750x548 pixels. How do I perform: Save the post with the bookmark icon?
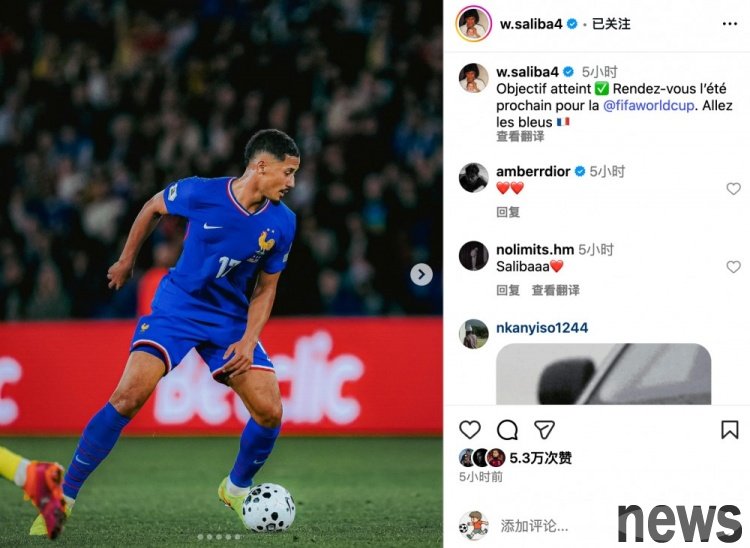(729, 429)
